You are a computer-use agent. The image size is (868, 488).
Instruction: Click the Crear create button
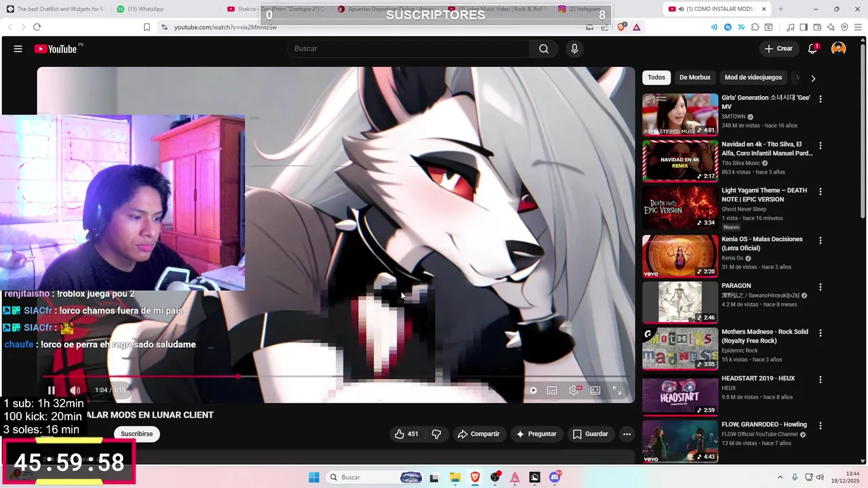pyautogui.click(x=778, y=49)
